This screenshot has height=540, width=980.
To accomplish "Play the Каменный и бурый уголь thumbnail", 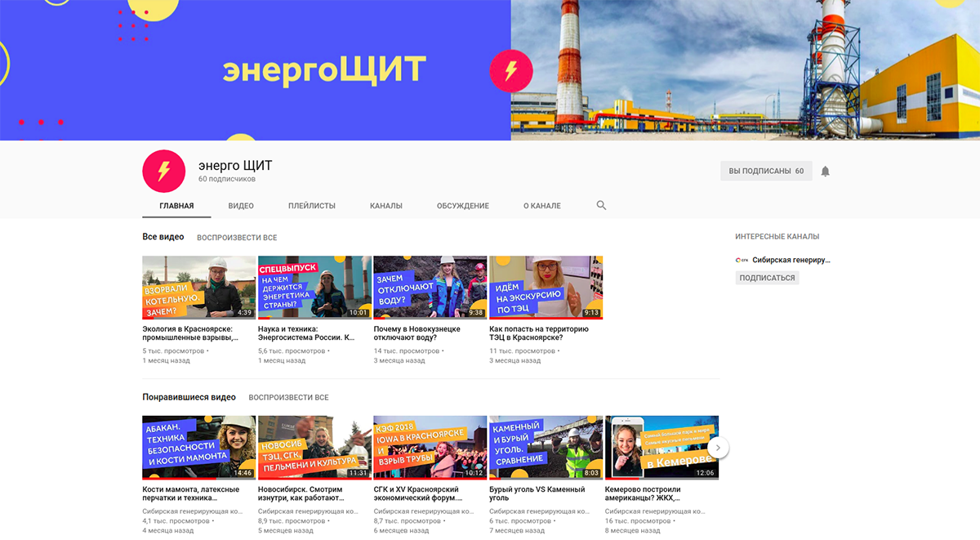I will click(546, 448).
